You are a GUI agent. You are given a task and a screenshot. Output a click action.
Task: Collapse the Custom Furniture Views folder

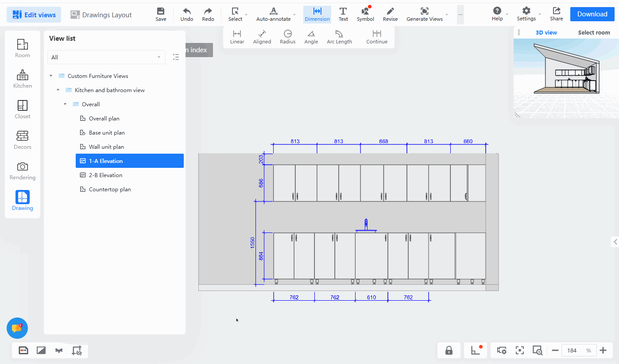pos(51,76)
